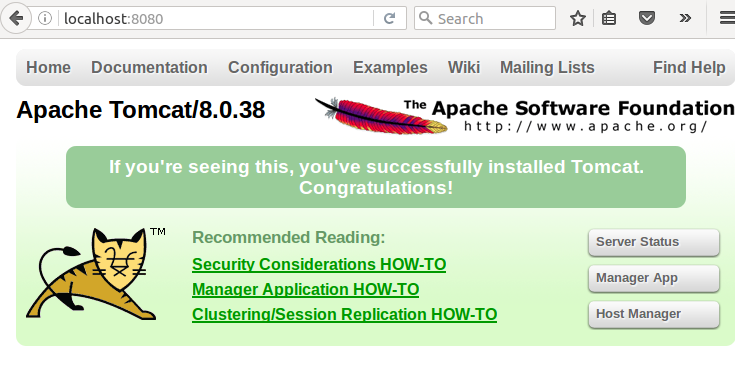
Task: Focus the localhost:8080 address field
Action: click(x=216, y=18)
